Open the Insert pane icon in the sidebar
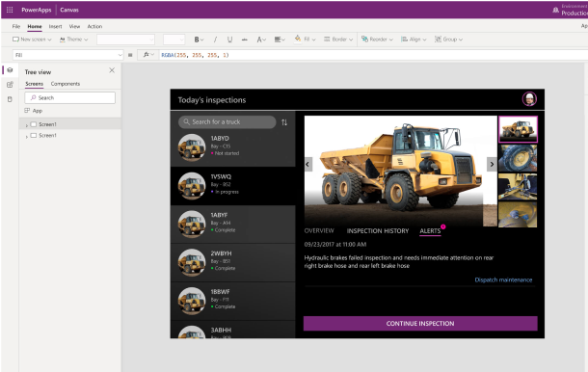 point(10,85)
